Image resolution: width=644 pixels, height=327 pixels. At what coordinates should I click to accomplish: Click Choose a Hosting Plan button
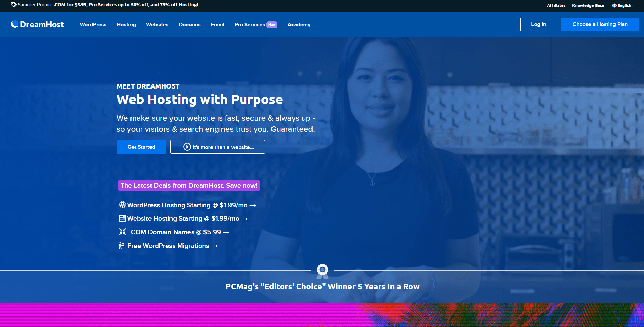pyautogui.click(x=600, y=24)
